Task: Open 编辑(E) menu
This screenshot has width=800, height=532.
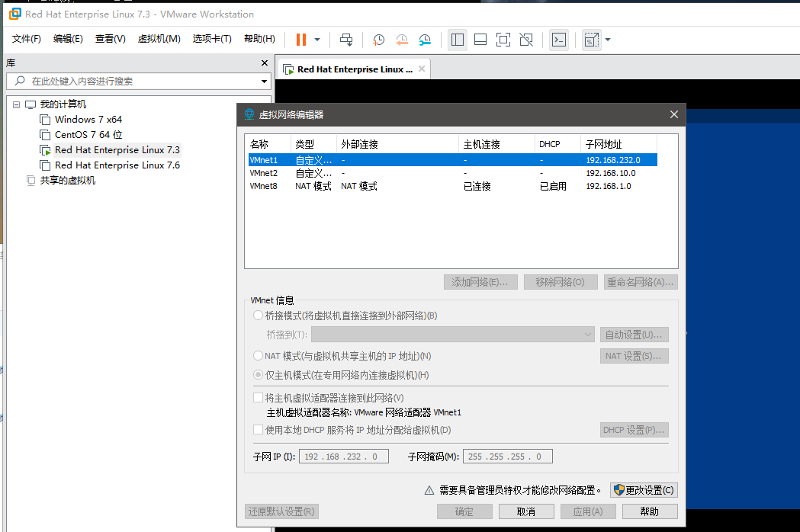Action: 68,39
